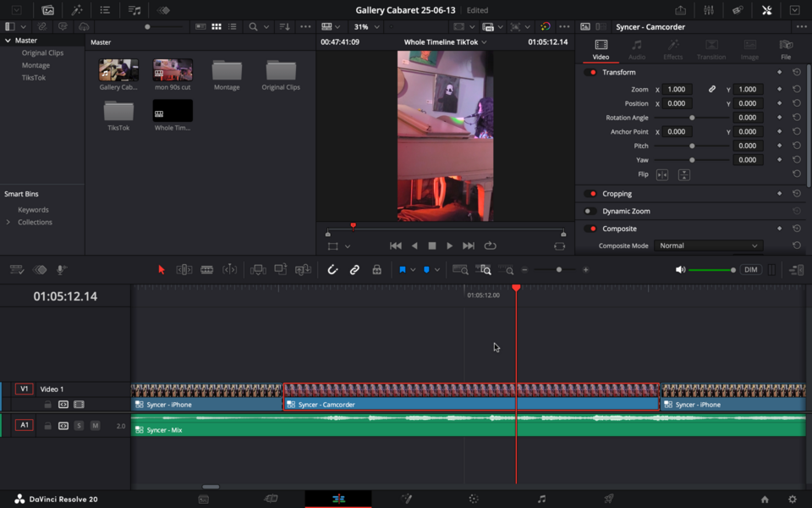Select the mon 90s cut thumbnail
The image size is (812, 508).
173,70
